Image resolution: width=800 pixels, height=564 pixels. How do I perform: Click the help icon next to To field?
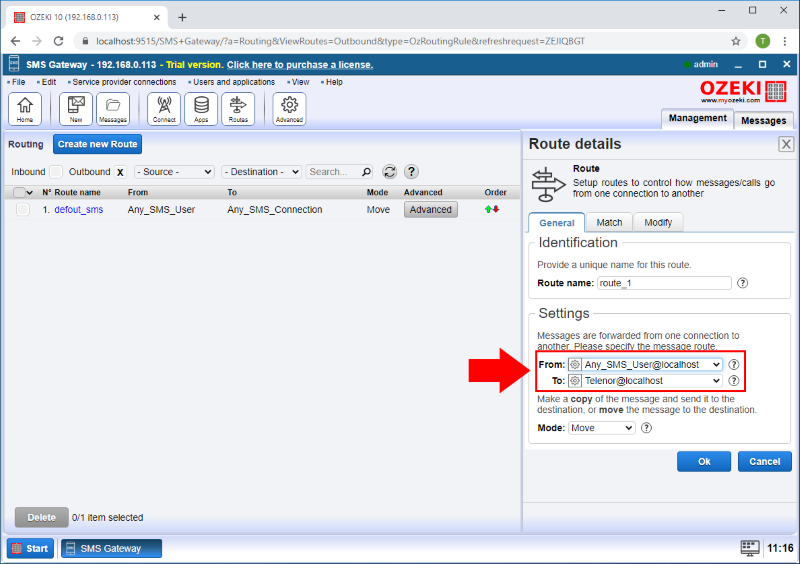[734, 381]
